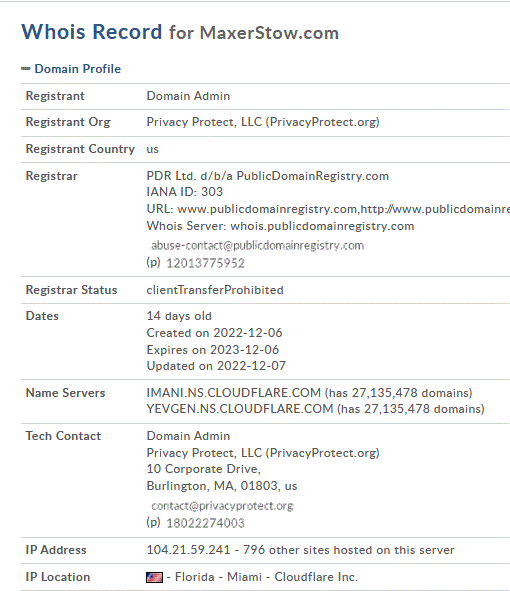The height and width of the screenshot is (591, 510).
Task: Click the Registrant Org label
Action: click(68, 122)
